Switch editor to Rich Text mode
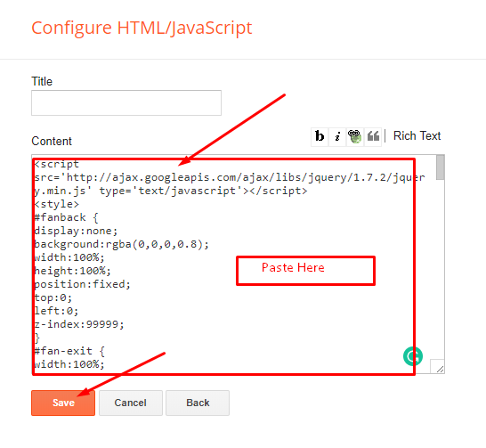The height and width of the screenshot is (448, 486). point(417,135)
